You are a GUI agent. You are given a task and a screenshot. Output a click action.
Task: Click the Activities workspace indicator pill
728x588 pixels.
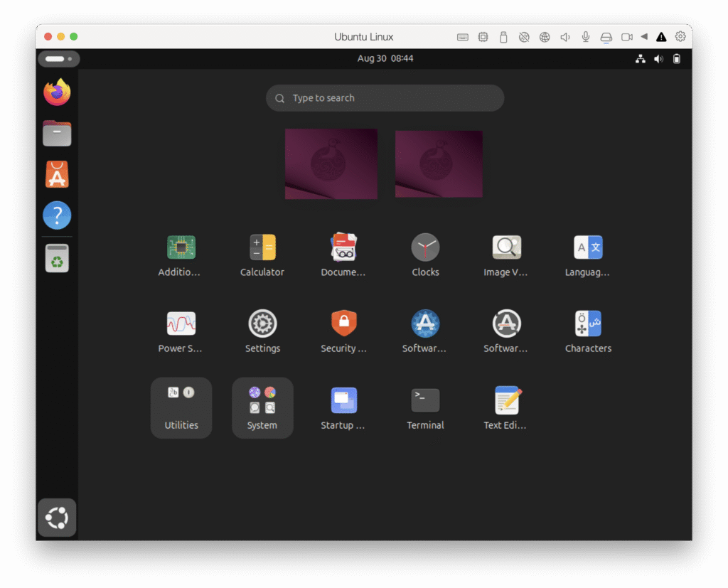tap(59, 59)
